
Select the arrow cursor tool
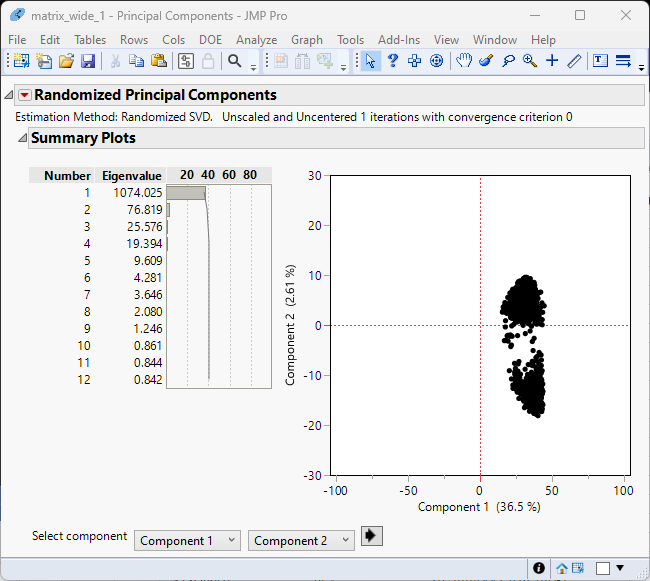coord(371,61)
